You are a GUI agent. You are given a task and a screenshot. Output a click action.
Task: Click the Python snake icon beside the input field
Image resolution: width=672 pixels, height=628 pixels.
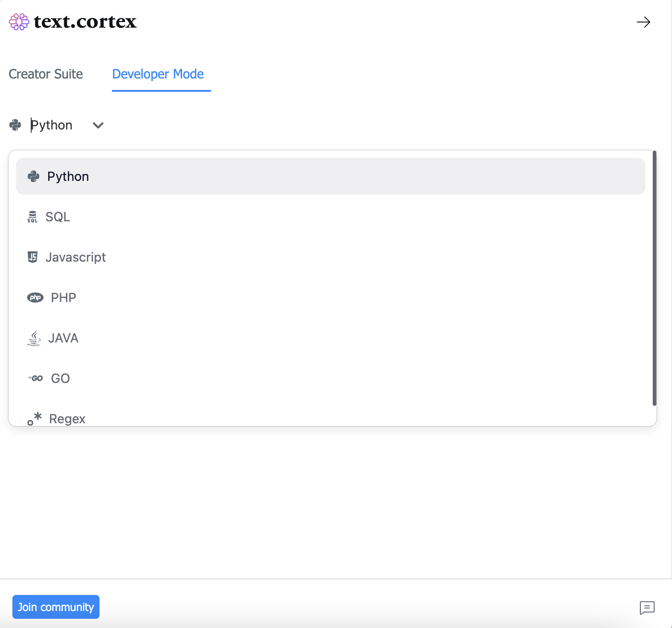pyautogui.click(x=15, y=125)
